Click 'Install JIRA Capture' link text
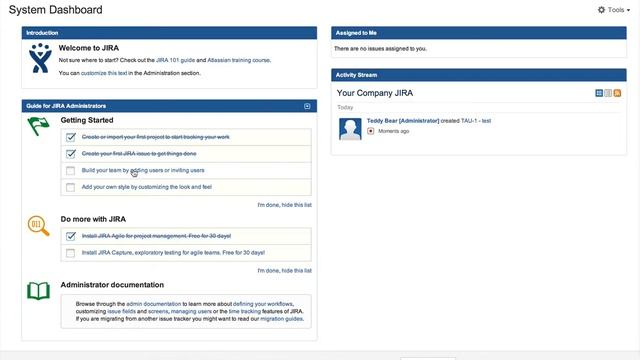Image resolution: width=640 pixels, height=360 pixels. tap(173, 253)
